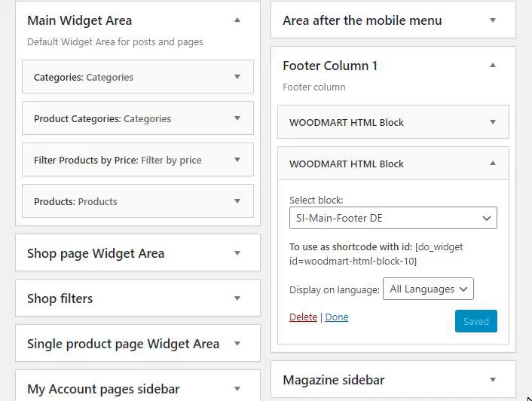Viewport: 532px width, 401px height.
Task: Expand the Shop filters area
Action: tap(237, 298)
